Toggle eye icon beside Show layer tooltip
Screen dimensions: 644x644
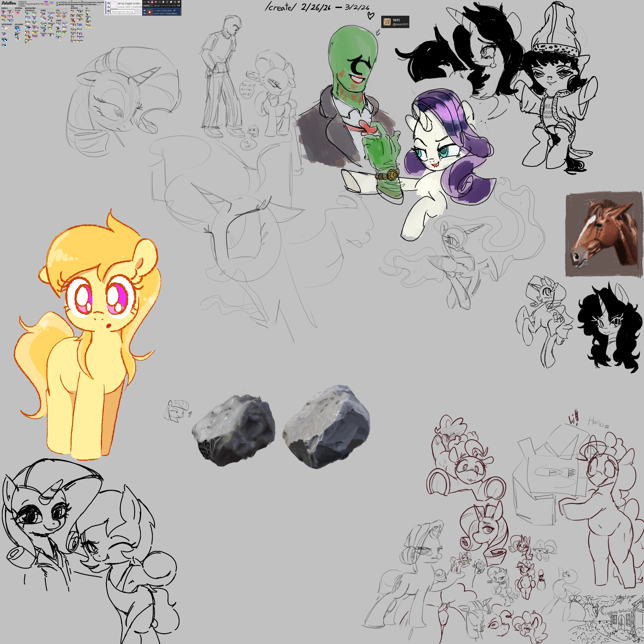coord(109,11)
